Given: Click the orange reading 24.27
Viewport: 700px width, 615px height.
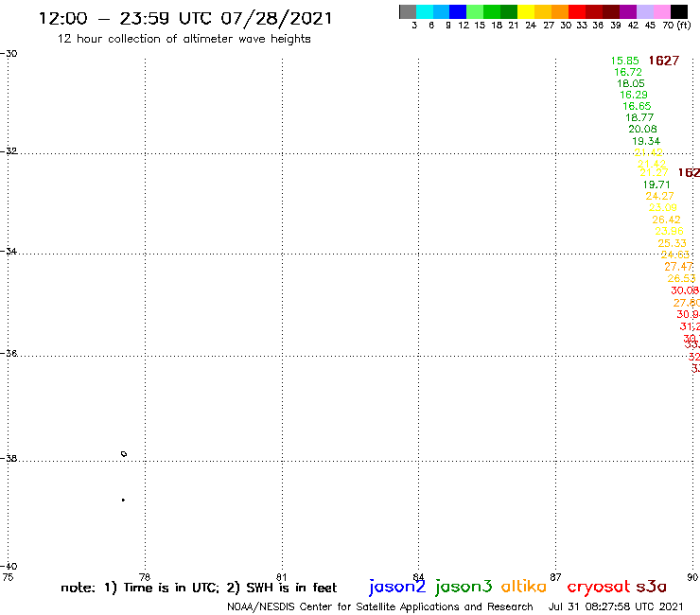Looking at the screenshot, I should (x=659, y=196).
